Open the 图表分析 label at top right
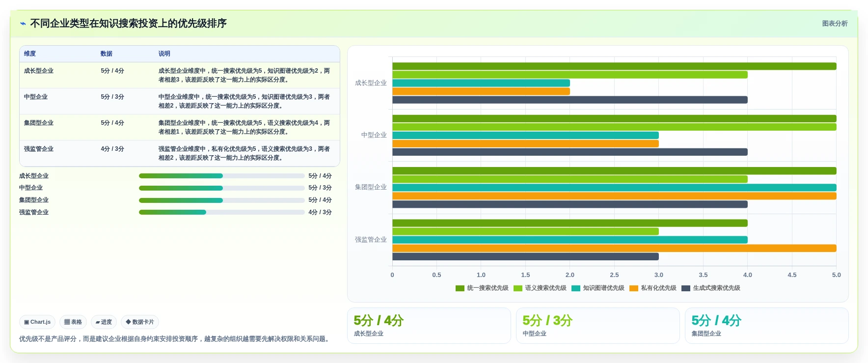The height and width of the screenshot is (363, 868). (835, 24)
